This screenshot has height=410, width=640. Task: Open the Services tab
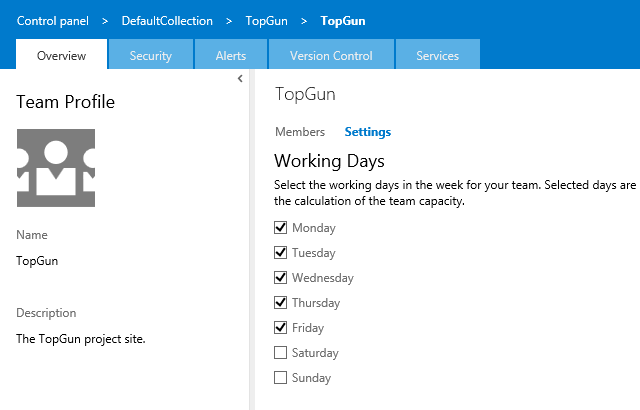[x=438, y=54]
